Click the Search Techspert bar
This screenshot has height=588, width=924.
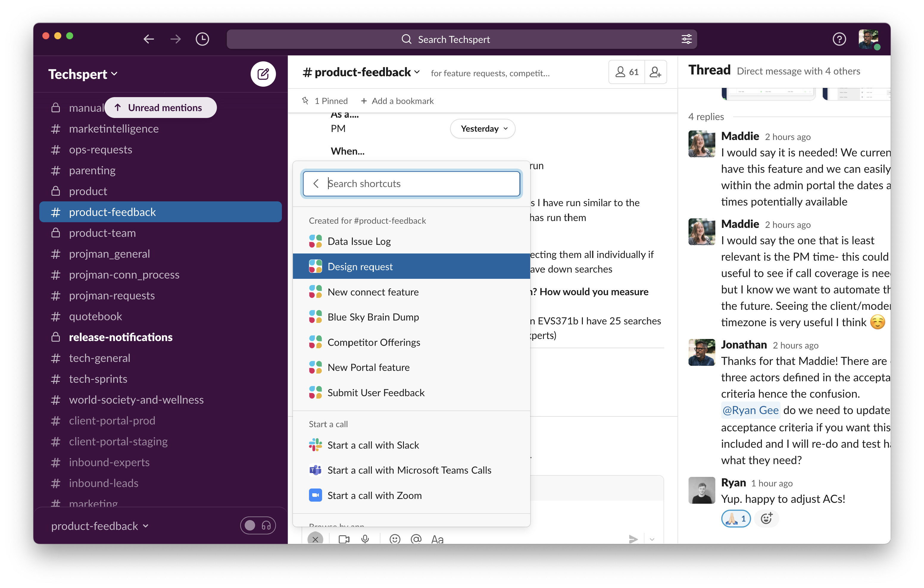point(462,39)
